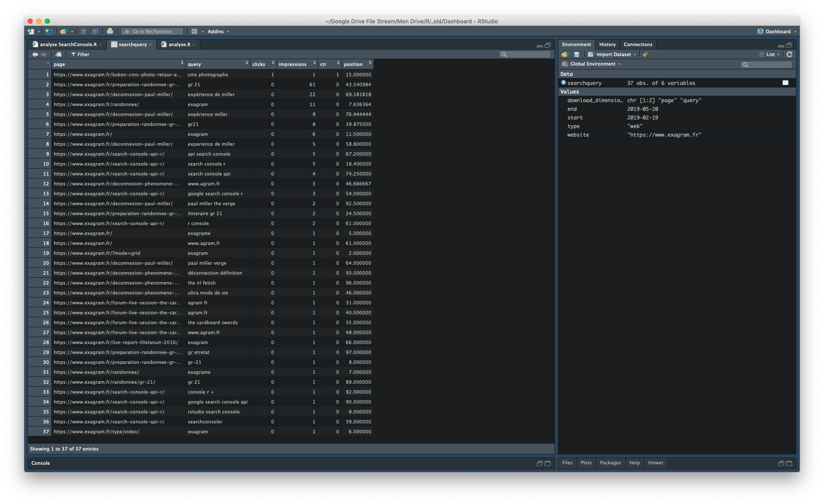Expand the searchquery data object arrow
This screenshot has width=824, height=504.
pyautogui.click(x=563, y=82)
